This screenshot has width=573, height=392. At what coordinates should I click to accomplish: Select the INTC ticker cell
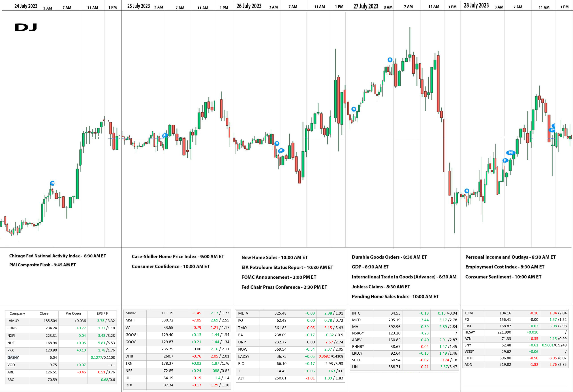pyautogui.click(x=361, y=313)
